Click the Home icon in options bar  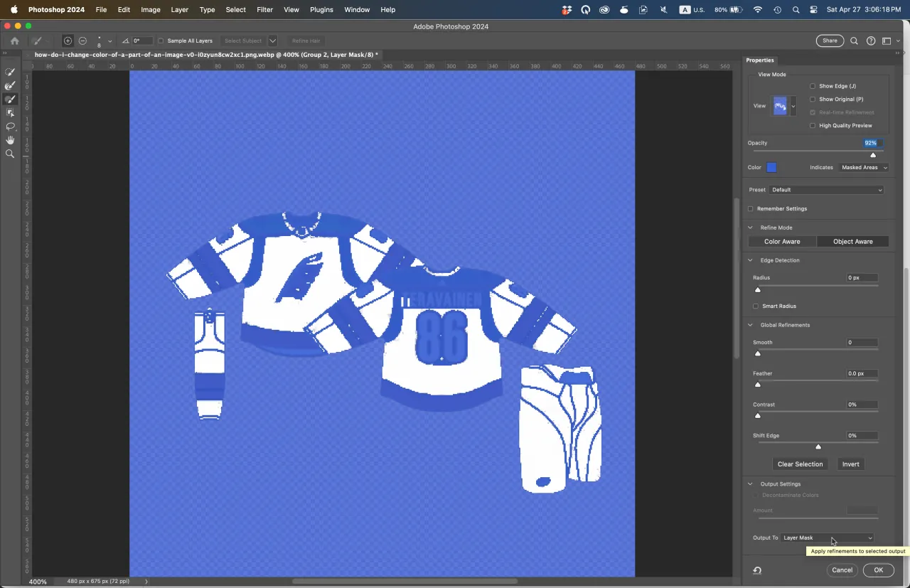[x=14, y=41]
